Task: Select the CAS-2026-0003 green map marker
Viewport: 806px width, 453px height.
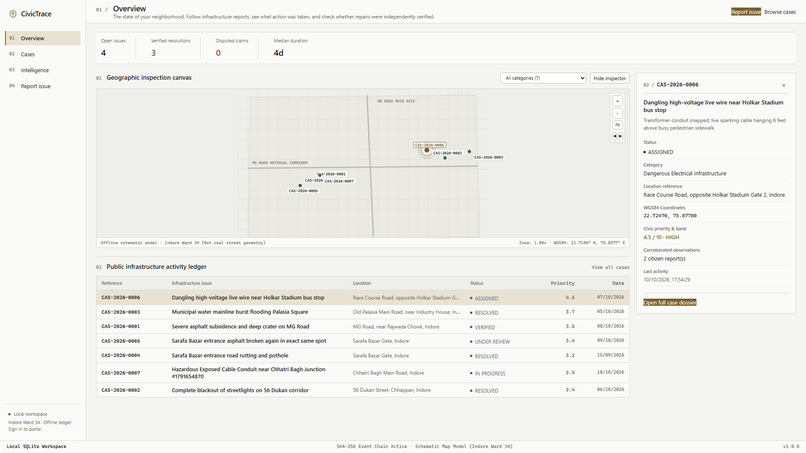Action: click(x=469, y=152)
